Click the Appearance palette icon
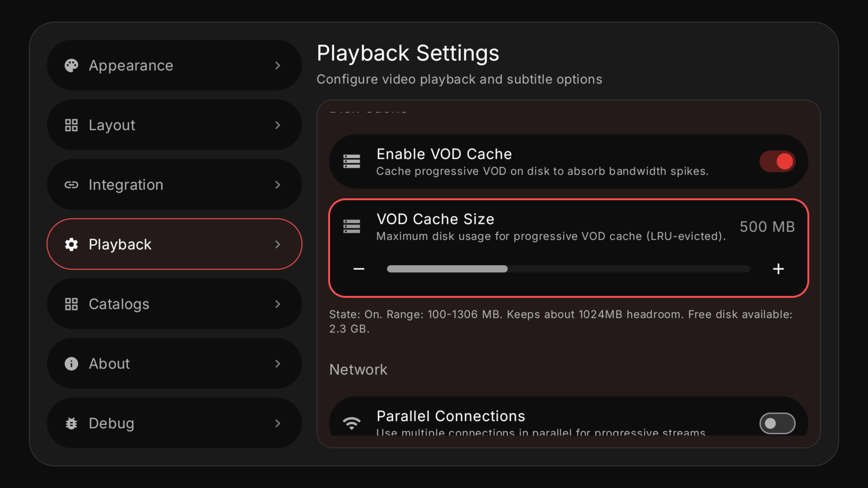The width and height of the screenshot is (868, 488). click(71, 65)
